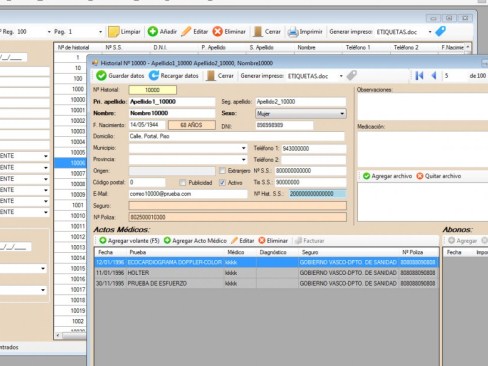Click the Seguro column header in Actos Médicos

pos(310,252)
